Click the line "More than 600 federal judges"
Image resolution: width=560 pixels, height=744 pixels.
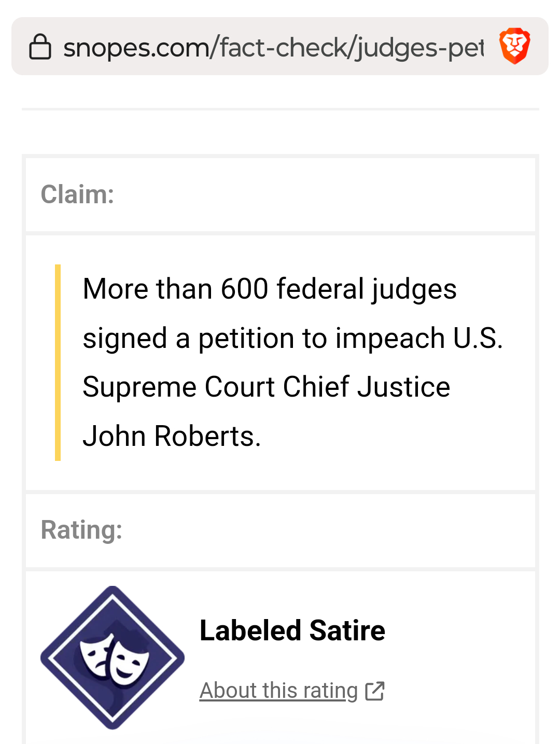tap(269, 289)
